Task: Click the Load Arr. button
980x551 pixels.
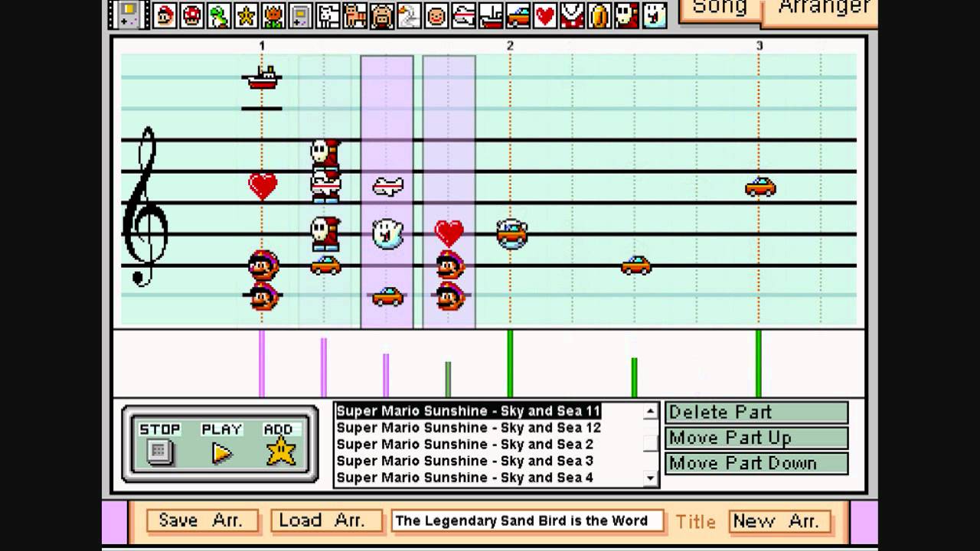Action: (326, 521)
